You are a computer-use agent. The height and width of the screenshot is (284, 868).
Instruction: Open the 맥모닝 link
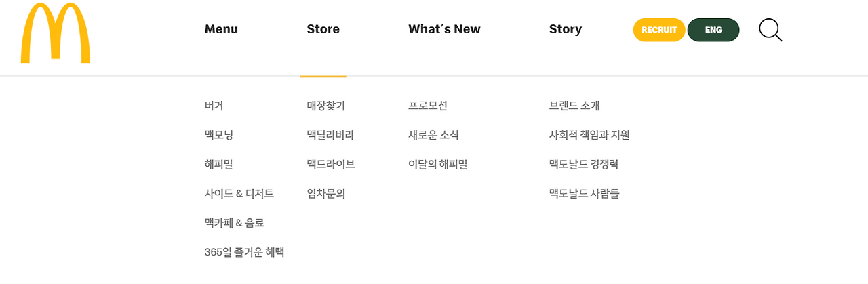click(218, 135)
